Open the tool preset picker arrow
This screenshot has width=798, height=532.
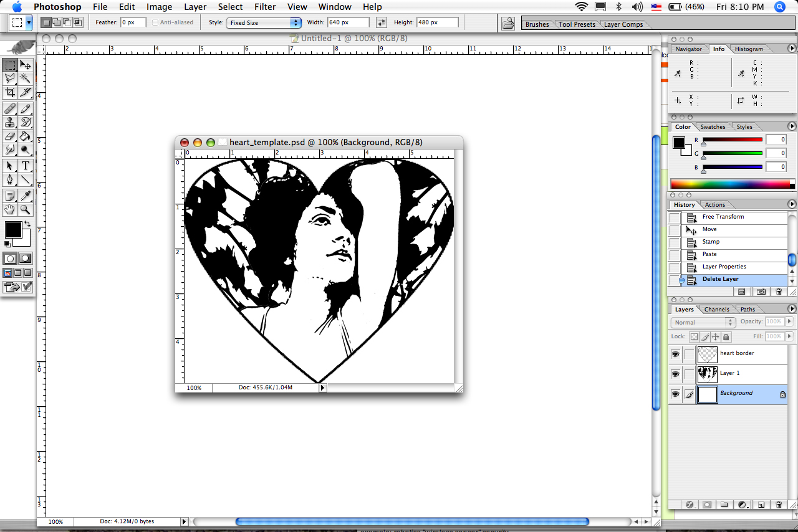tap(29, 22)
